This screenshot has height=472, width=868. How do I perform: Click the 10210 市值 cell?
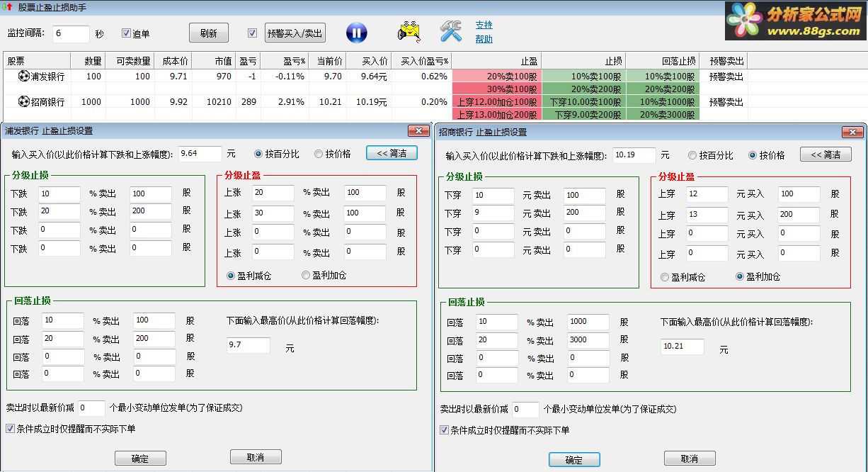coord(212,102)
